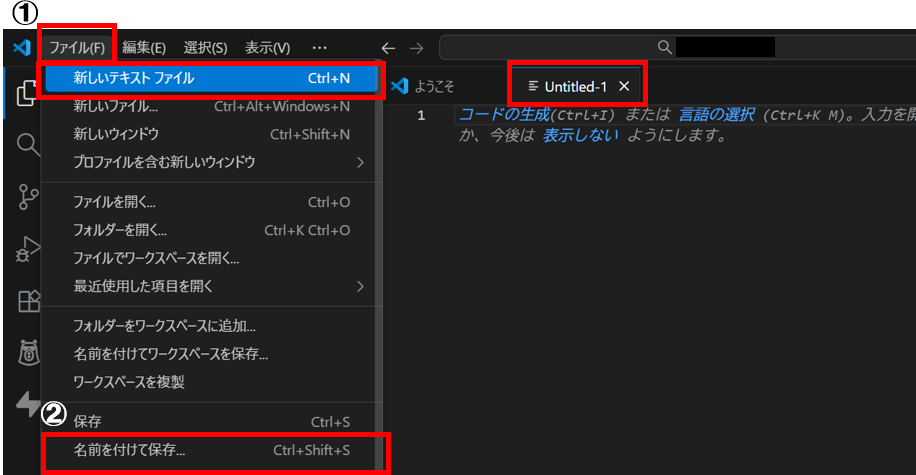This screenshot has width=916, height=475.
Task: Click the command center search field
Action: (678, 47)
